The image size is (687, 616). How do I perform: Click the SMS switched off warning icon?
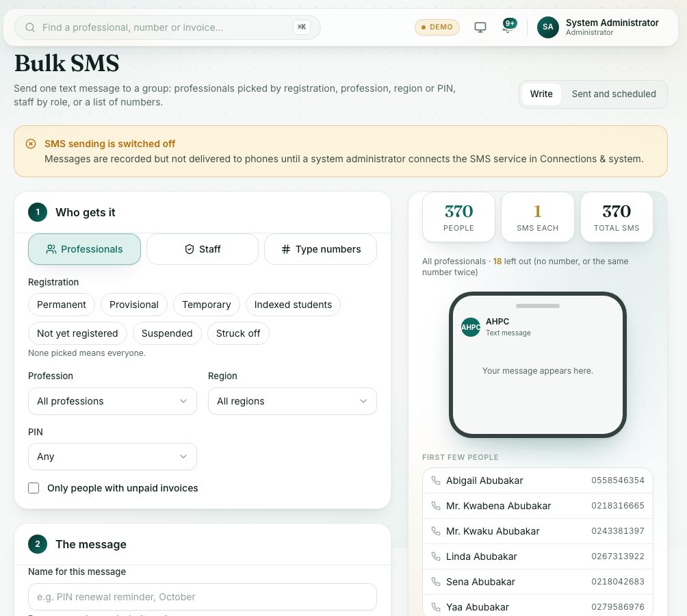point(31,144)
